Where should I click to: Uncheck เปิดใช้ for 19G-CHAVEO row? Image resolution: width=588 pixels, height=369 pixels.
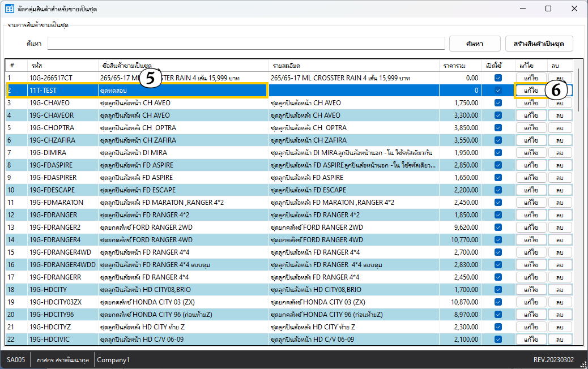tap(498, 103)
